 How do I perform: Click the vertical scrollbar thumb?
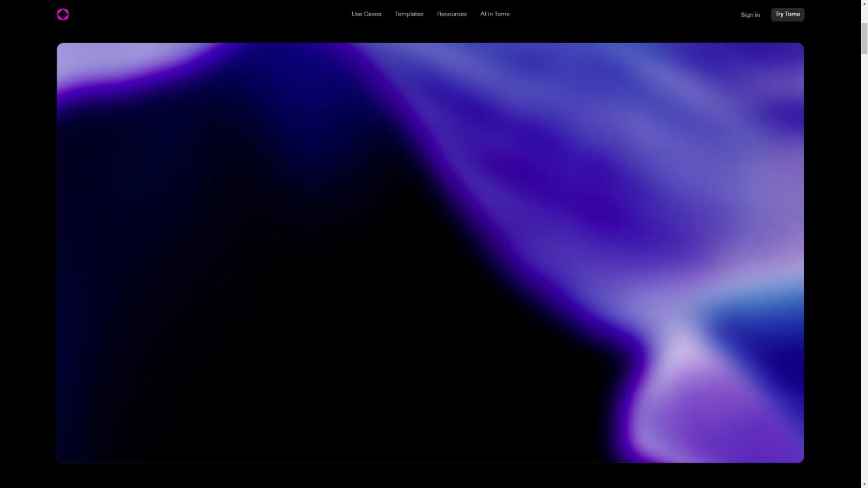864,39
